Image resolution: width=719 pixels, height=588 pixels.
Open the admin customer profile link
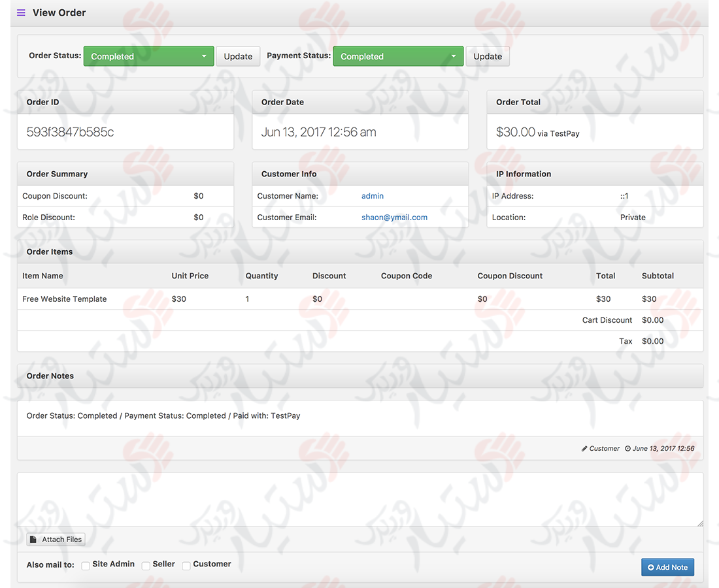tap(372, 195)
